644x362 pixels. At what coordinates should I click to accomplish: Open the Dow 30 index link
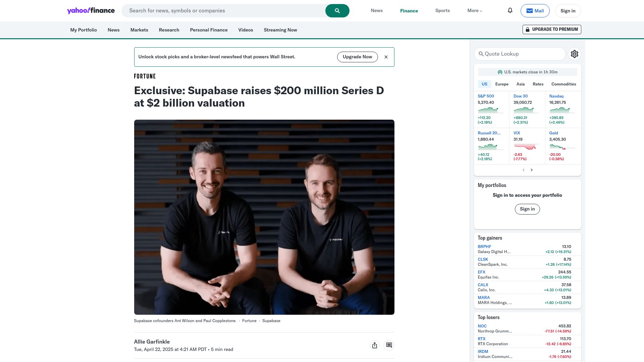tap(521, 96)
